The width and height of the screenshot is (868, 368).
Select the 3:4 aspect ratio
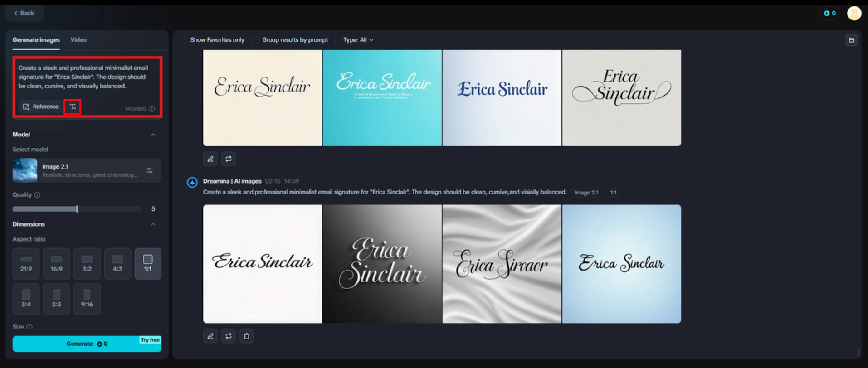click(x=26, y=299)
